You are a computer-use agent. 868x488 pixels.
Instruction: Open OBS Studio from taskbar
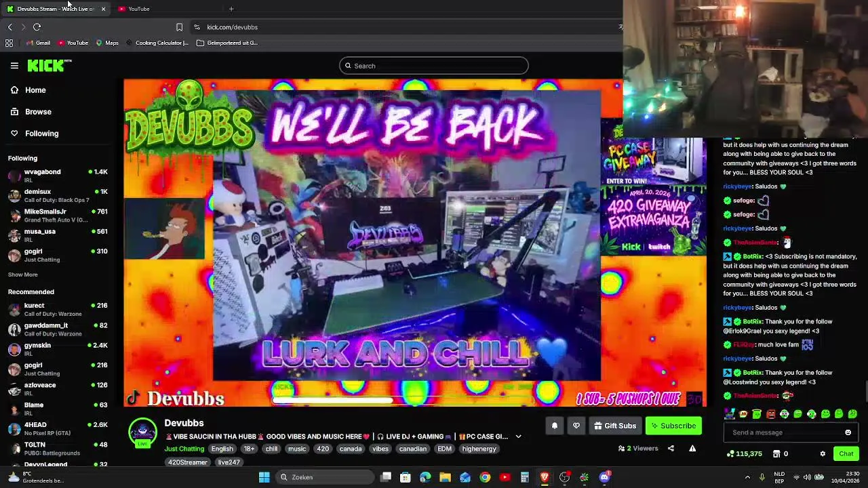click(x=564, y=477)
